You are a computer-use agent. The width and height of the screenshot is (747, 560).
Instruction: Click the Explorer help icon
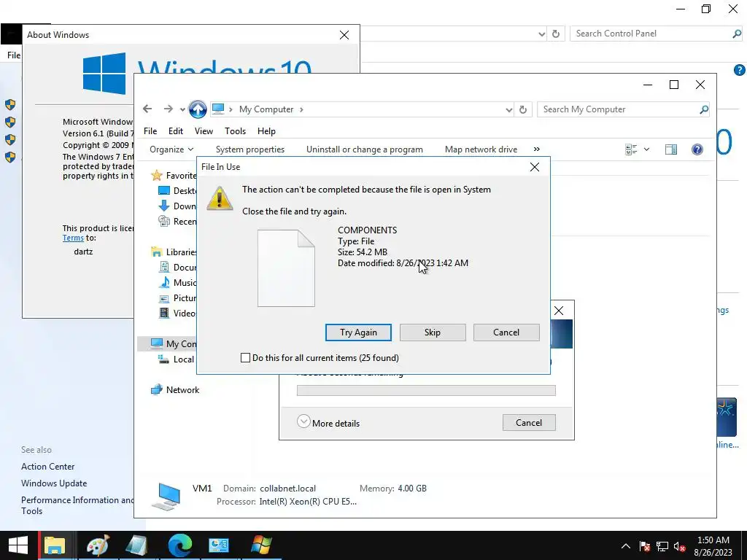coord(697,149)
